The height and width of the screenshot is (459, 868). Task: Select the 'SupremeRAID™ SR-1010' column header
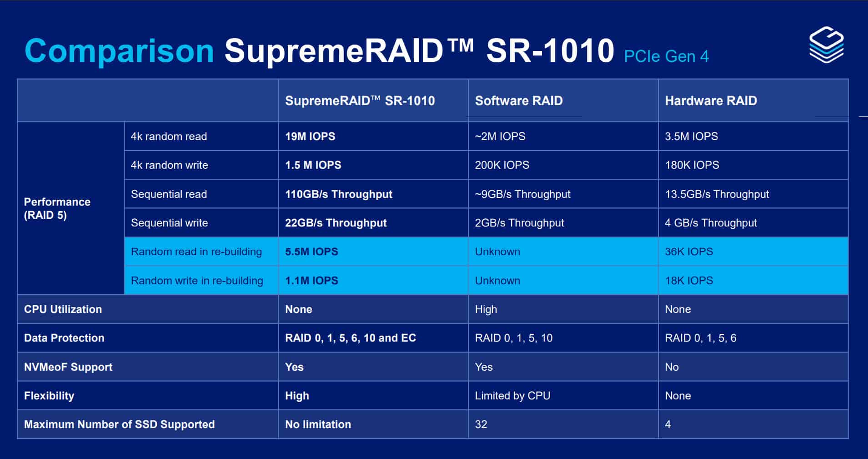click(x=373, y=101)
